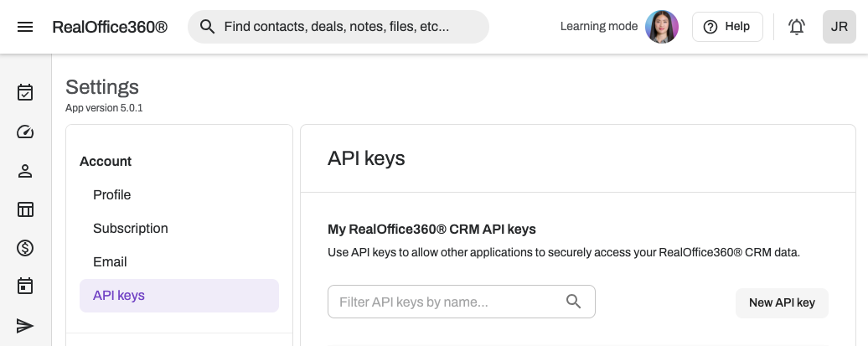Screen dimensions: 868x346
Task: Open contacts via the person sidebar icon
Action: click(25, 171)
